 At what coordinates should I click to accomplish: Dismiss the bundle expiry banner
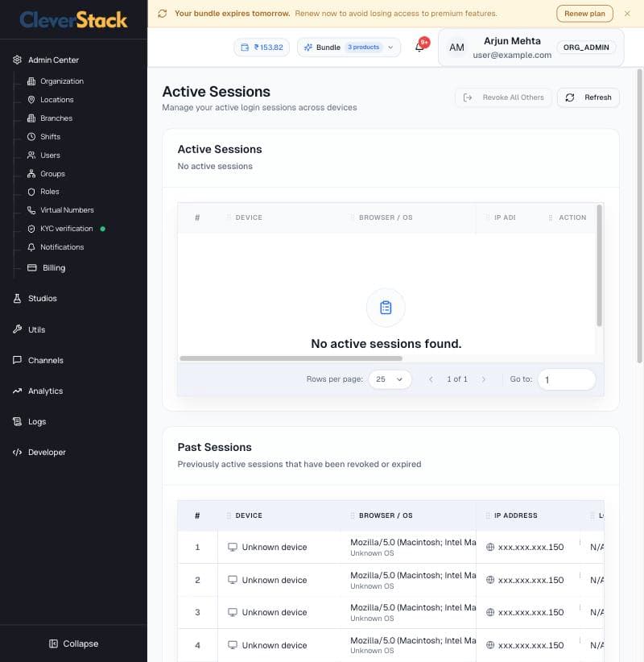(627, 14)
